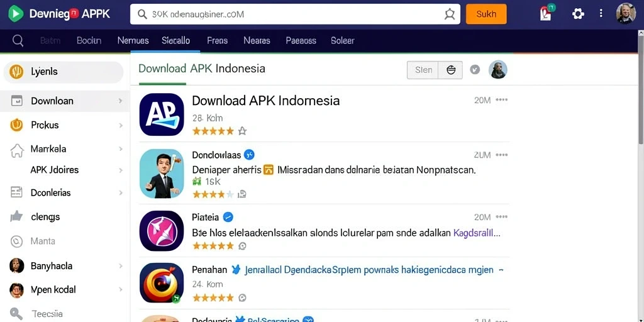Screen dimensions: 644x322
Task: Click the small avatar in content header
Action: (x=498, y=70)
